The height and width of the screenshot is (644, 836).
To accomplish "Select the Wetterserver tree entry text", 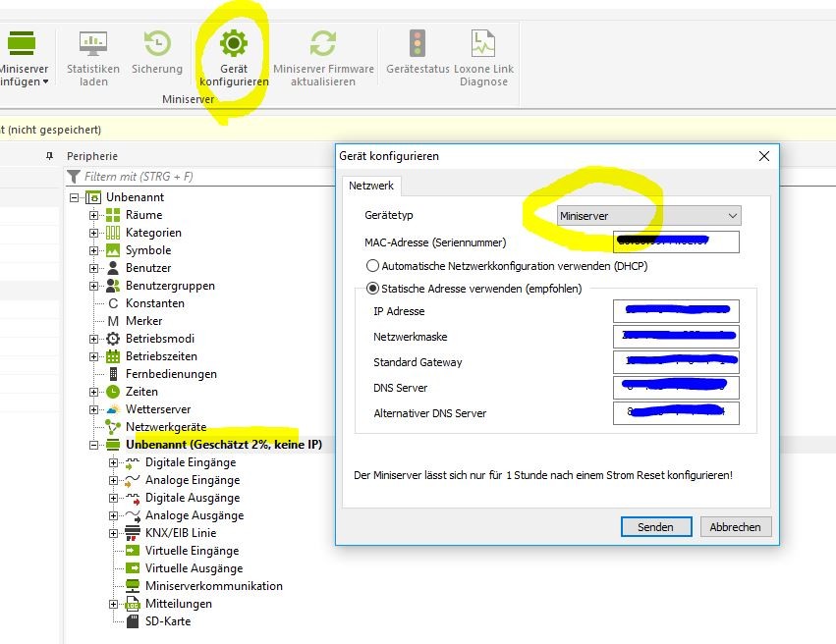I will 158,409.
